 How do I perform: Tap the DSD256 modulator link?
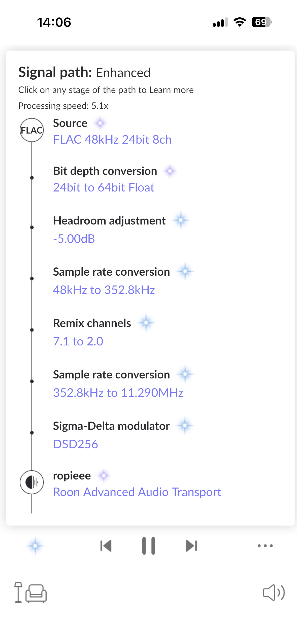point(75,444)
